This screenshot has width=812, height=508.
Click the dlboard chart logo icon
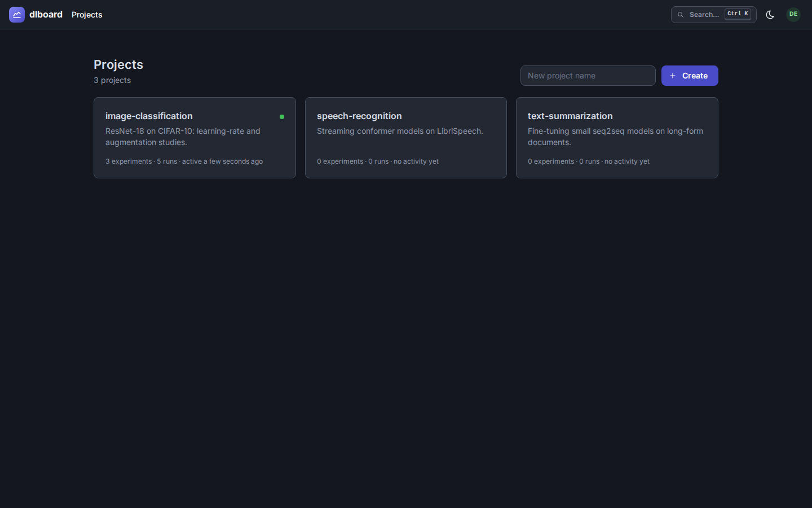17,15
